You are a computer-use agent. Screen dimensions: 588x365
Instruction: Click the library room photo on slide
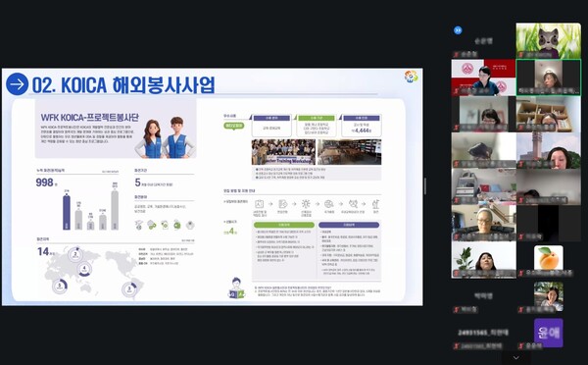(x=350, y=152)
